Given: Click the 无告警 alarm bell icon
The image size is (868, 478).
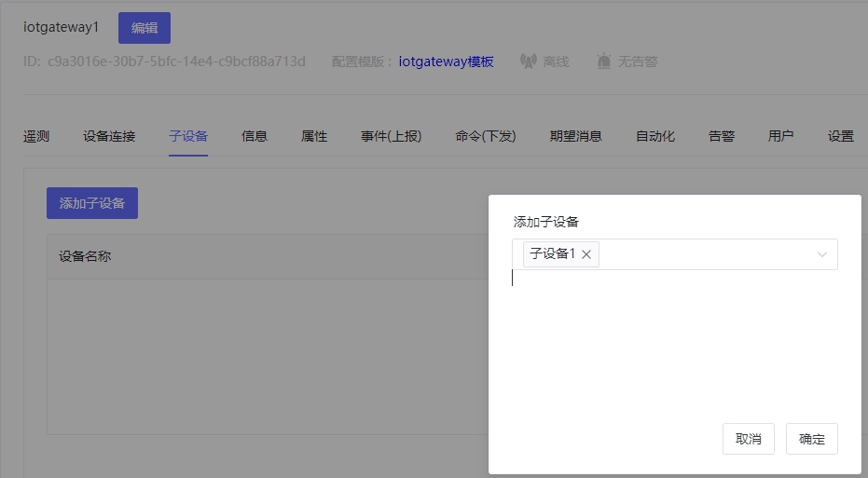Looking at the screenshot, I should point(604,61).
